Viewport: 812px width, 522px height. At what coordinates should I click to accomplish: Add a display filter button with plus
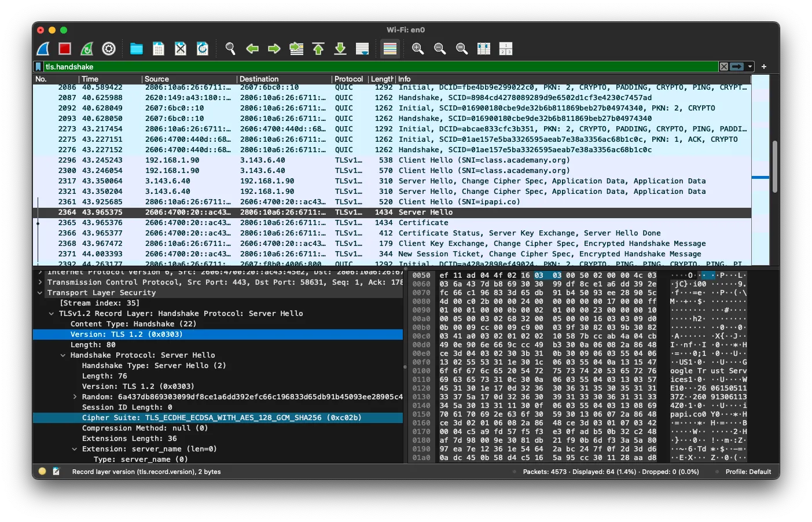click(764, 67)
